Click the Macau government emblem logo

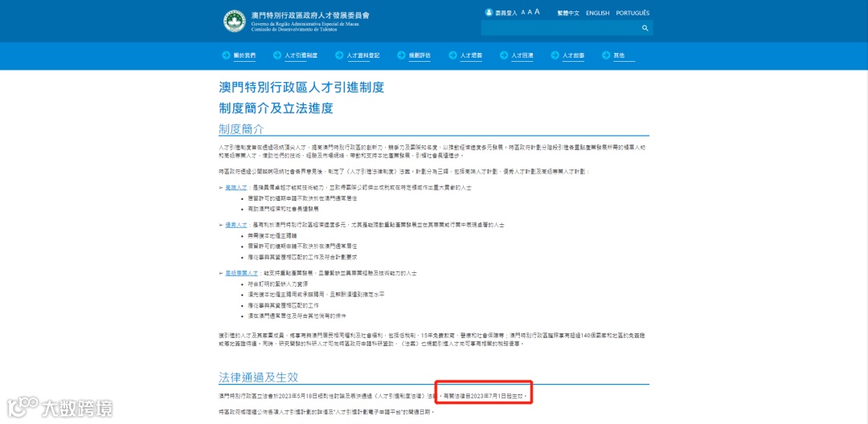point(235,21)
